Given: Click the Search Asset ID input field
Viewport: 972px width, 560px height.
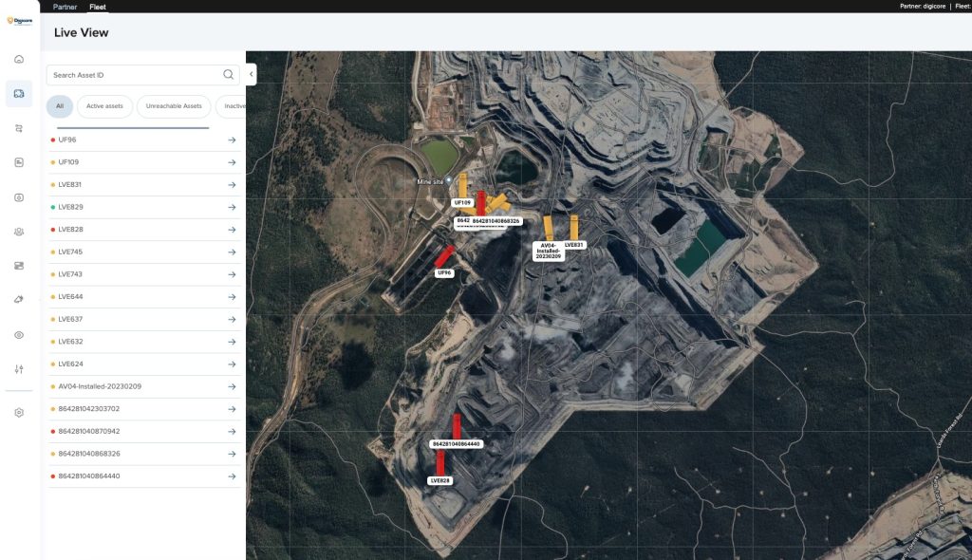Looking at the screenshot, I should tap(133, 75).
